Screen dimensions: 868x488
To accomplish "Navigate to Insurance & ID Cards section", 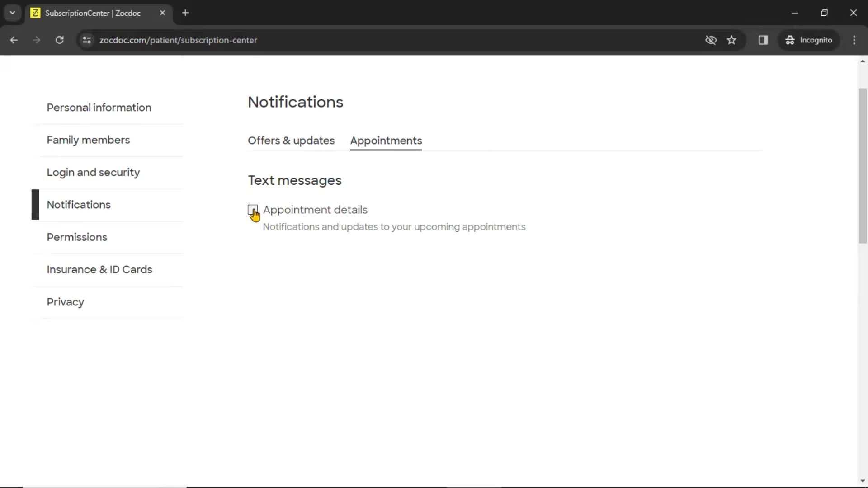I will [x=99, y=269].
